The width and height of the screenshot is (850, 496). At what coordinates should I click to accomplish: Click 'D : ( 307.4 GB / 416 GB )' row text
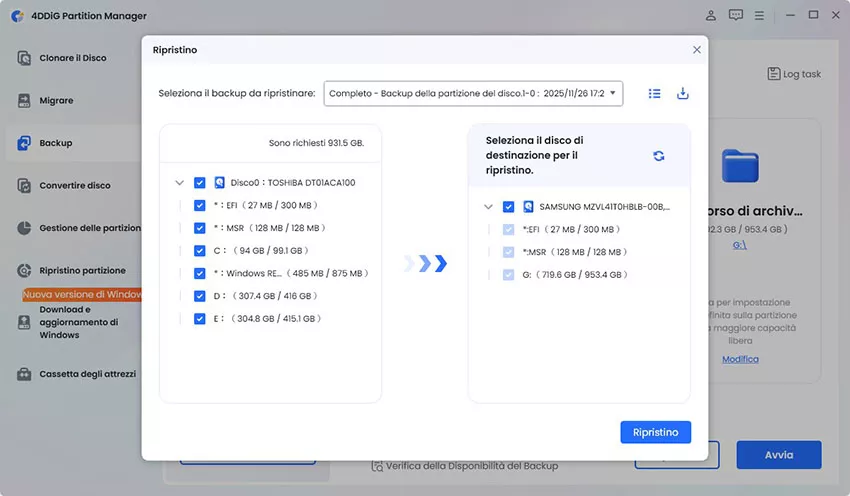[x=265, y=296]
